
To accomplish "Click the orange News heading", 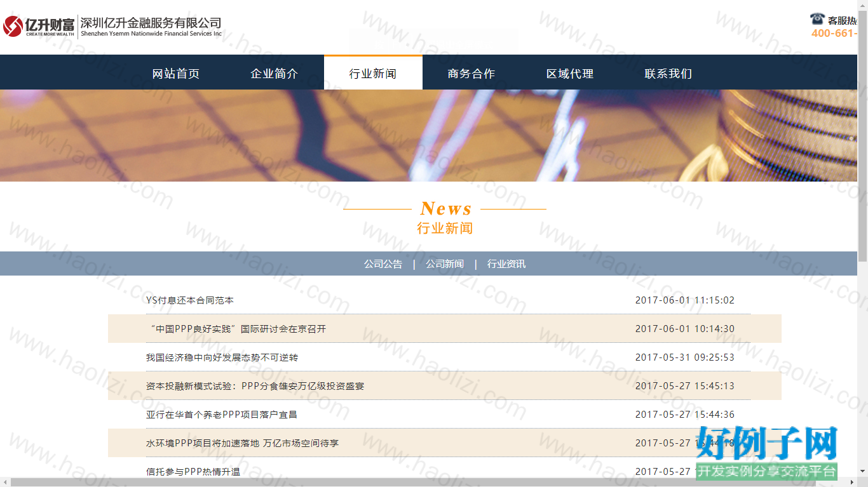I will pos(446,208).
